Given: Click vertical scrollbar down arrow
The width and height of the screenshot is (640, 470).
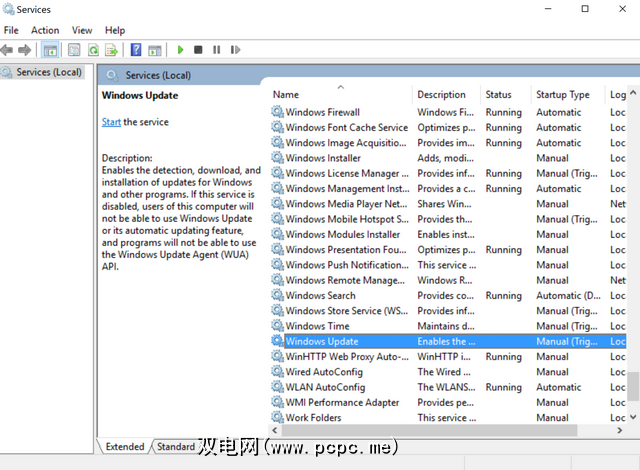Looking at the screenshot, I should [633, 417].
